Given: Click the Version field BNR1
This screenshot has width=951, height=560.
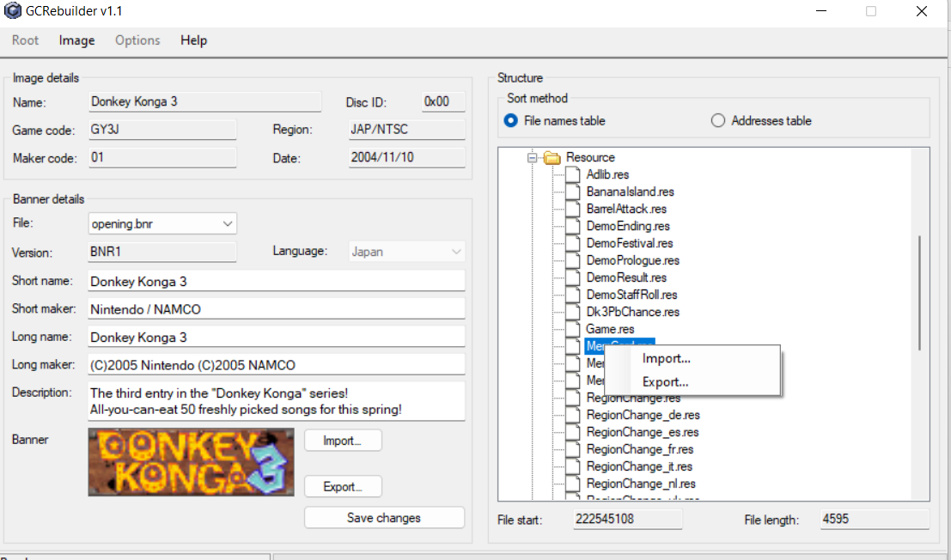Looking at the screenshot, I should point(162,252).
